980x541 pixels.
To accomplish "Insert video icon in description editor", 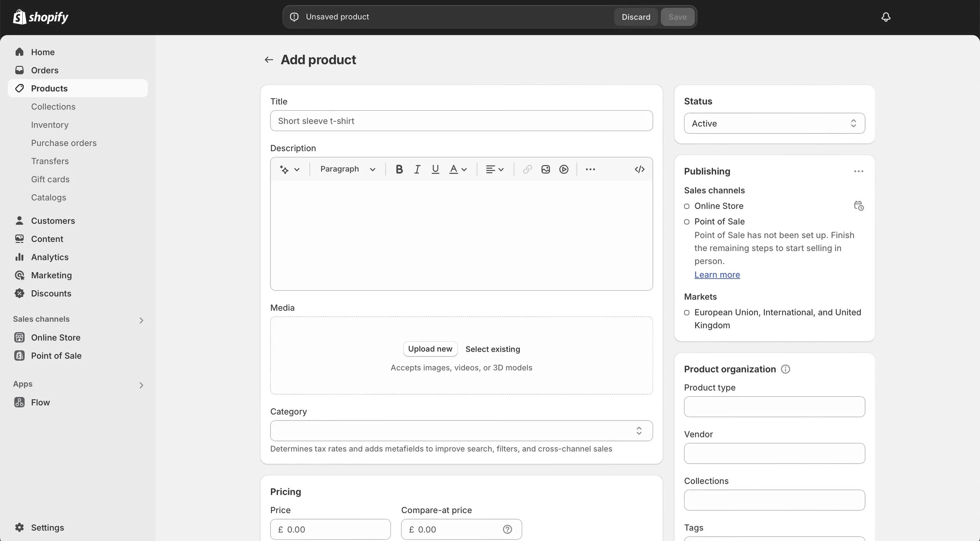I will coord(564,169).
